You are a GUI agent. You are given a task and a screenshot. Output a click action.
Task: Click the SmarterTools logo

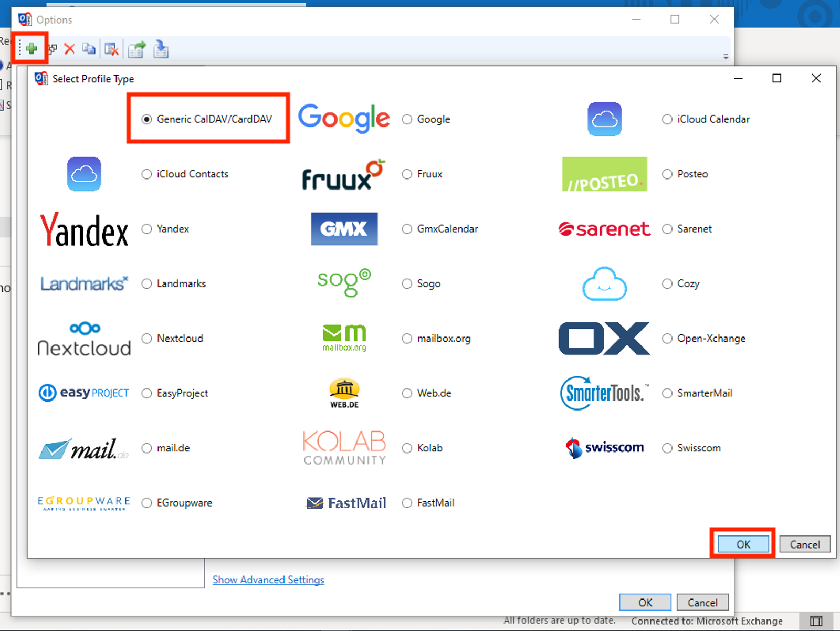coord(605,393)
